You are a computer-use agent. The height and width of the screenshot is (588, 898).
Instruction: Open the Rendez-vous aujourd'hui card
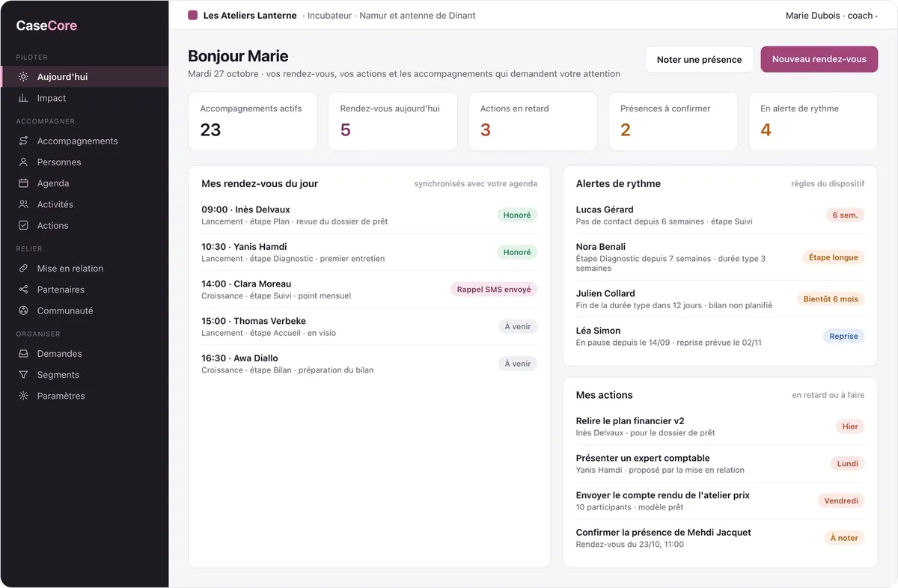coord(392,121)
